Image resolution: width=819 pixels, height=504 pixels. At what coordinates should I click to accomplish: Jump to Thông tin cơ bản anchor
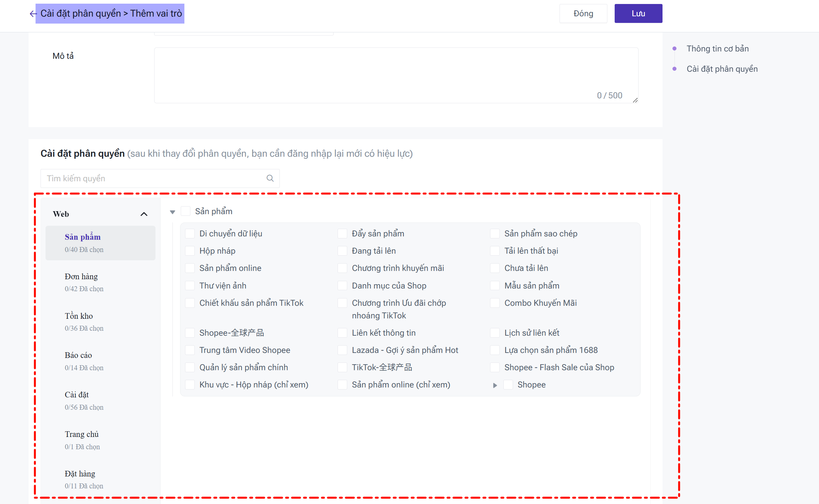coord(717,49)
